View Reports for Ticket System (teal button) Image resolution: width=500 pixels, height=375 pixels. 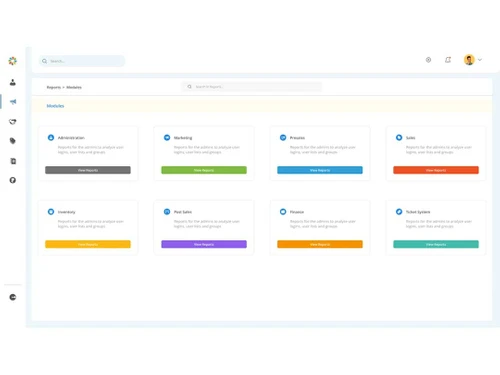click(x=436, y=244)
